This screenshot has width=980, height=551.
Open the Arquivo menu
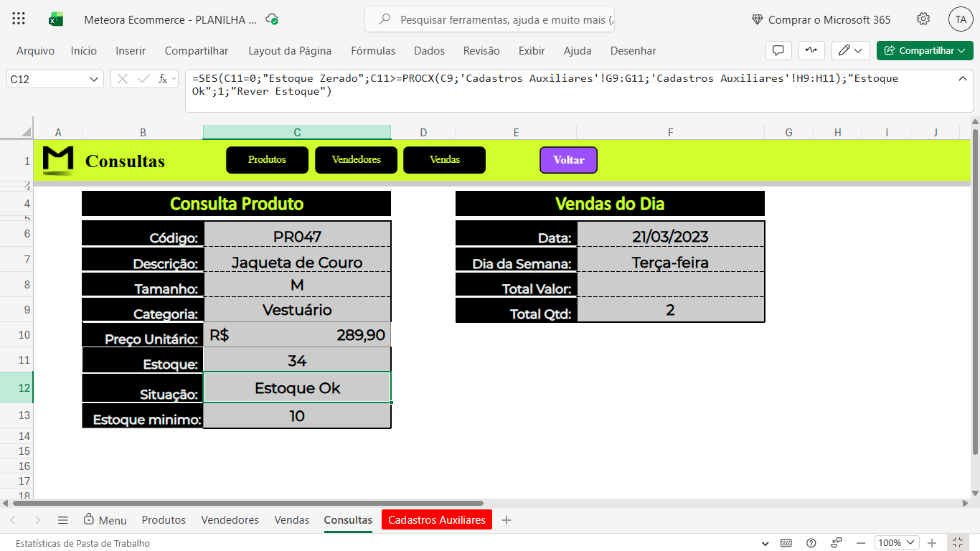pos(35,51)
